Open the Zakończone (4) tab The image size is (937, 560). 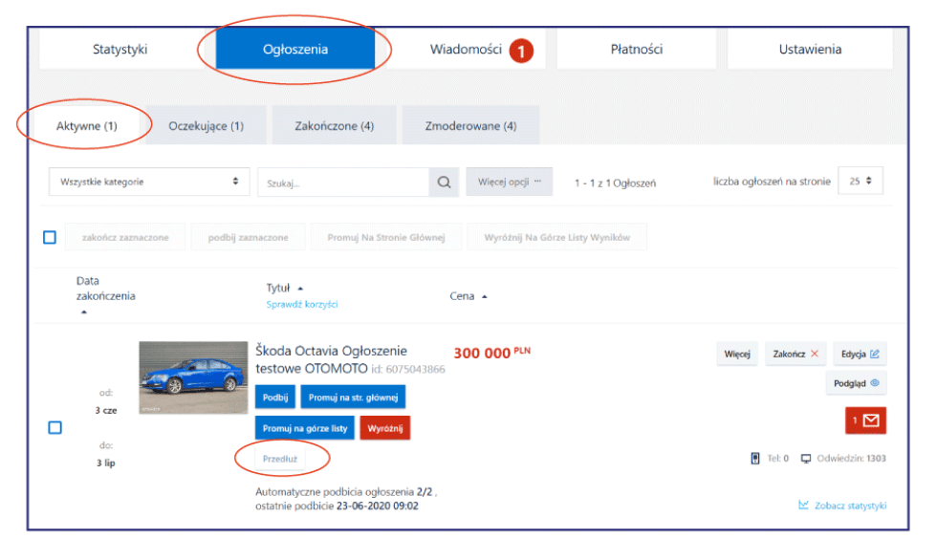[334, 126]
